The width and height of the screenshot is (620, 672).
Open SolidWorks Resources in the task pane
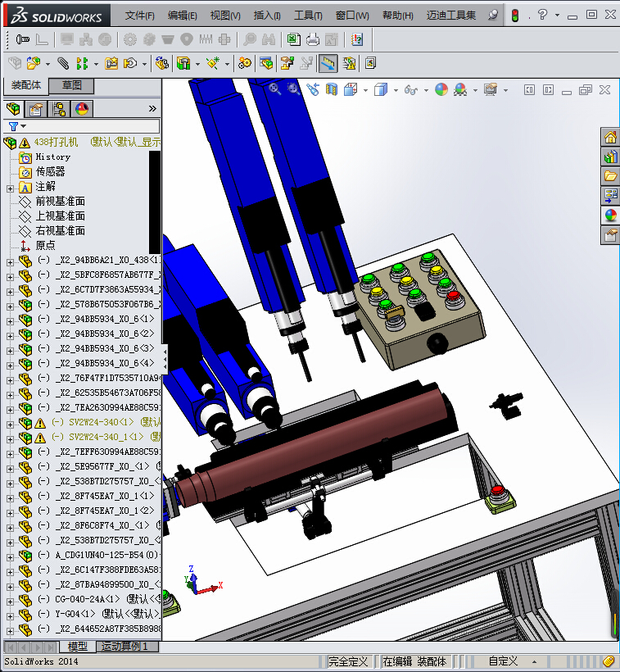(610, 138)
